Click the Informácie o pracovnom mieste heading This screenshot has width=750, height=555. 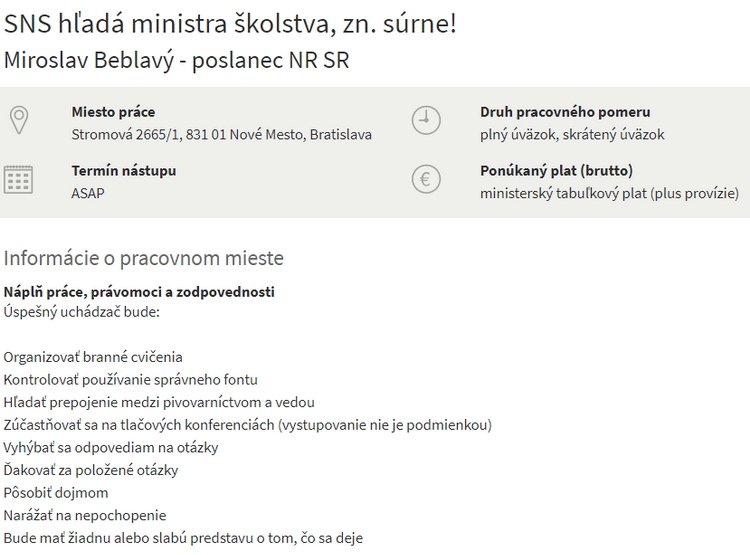(x=144, y=258)
